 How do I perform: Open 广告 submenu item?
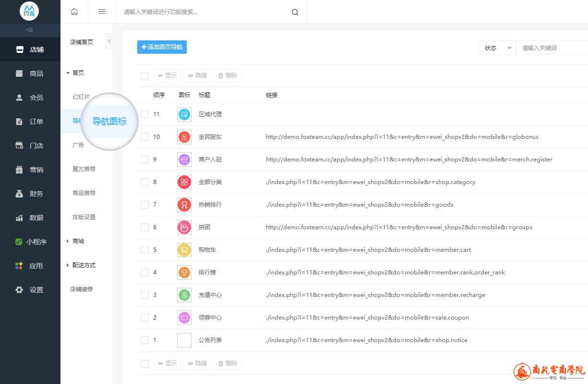click(x=78, y=145)
